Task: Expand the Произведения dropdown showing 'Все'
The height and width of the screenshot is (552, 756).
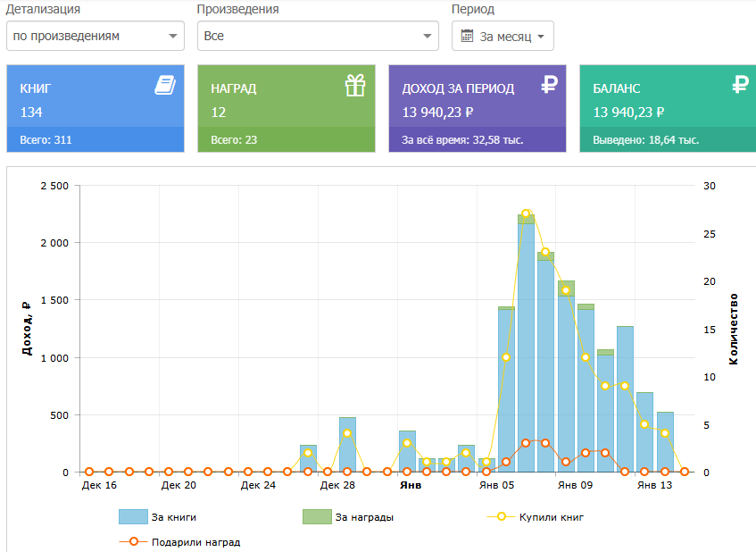Action: (318, 36)
